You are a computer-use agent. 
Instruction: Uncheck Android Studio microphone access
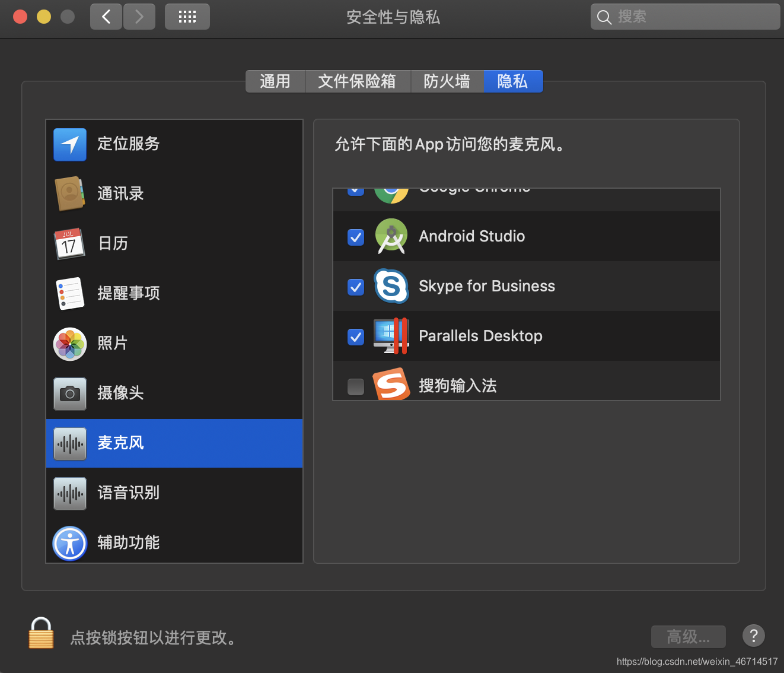(x=356, y=237)
